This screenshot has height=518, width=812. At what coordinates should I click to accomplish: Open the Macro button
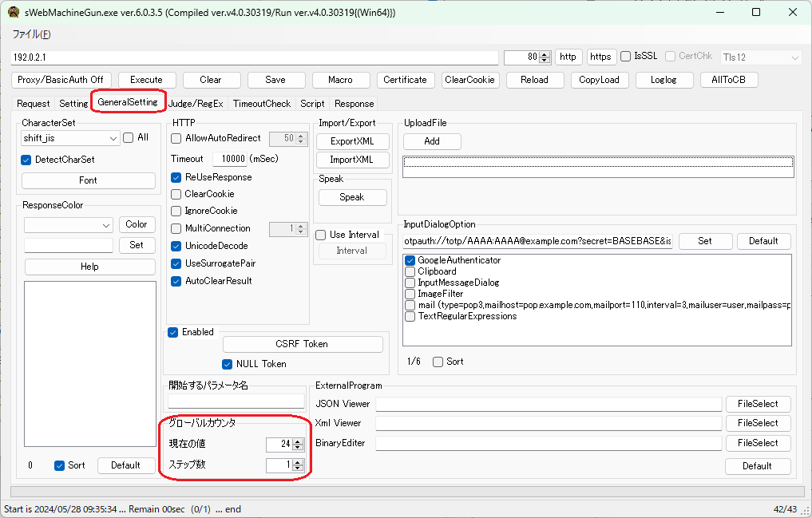340,80
